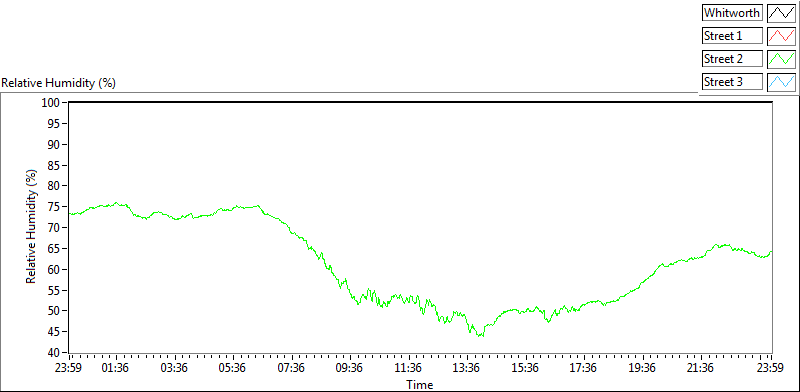Click the 01:36 x-axis time marker
The image size is (800, 392).
116,368
